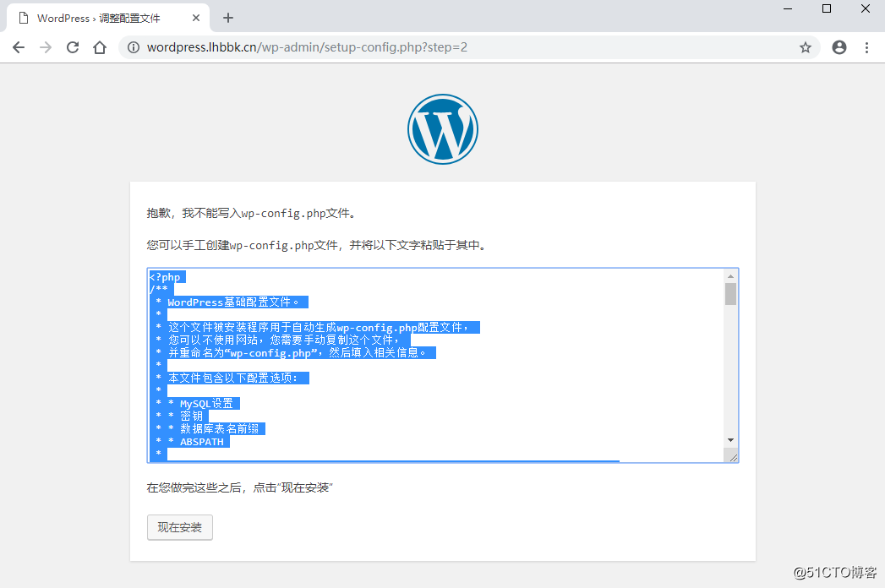Open the browser home page
Viewport: 885px width, 588px height.
[x=100, y=47]
